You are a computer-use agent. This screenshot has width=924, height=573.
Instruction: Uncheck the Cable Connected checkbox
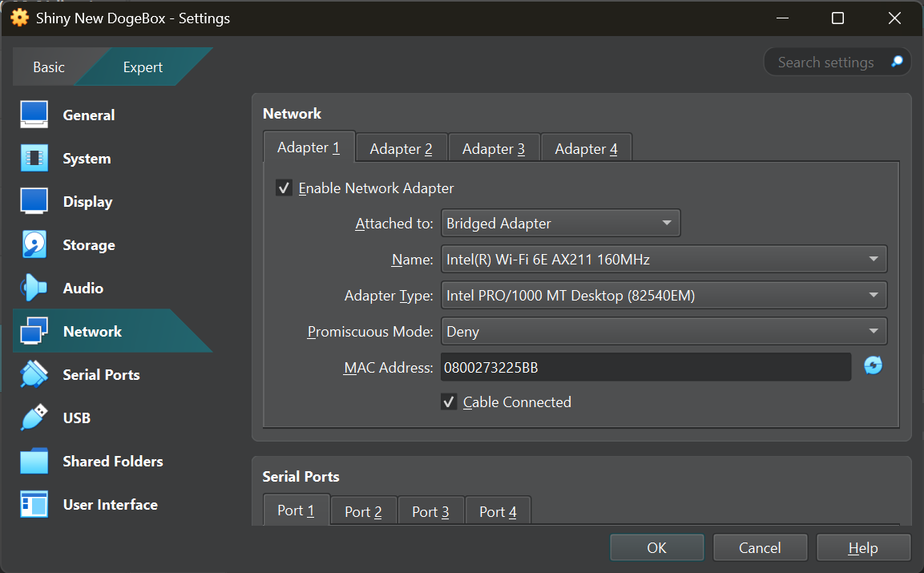click(x=449, y=402)
